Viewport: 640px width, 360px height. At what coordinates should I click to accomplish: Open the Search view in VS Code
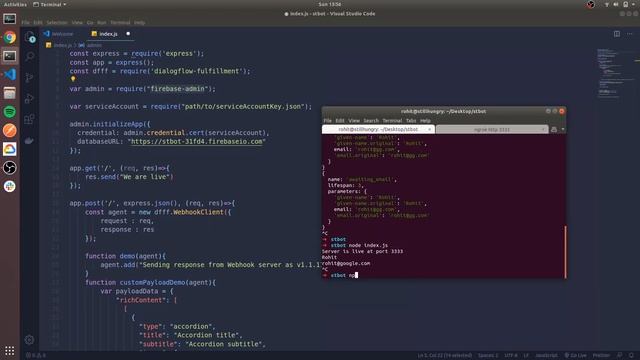pyautogui.click(x=30, y=56)
